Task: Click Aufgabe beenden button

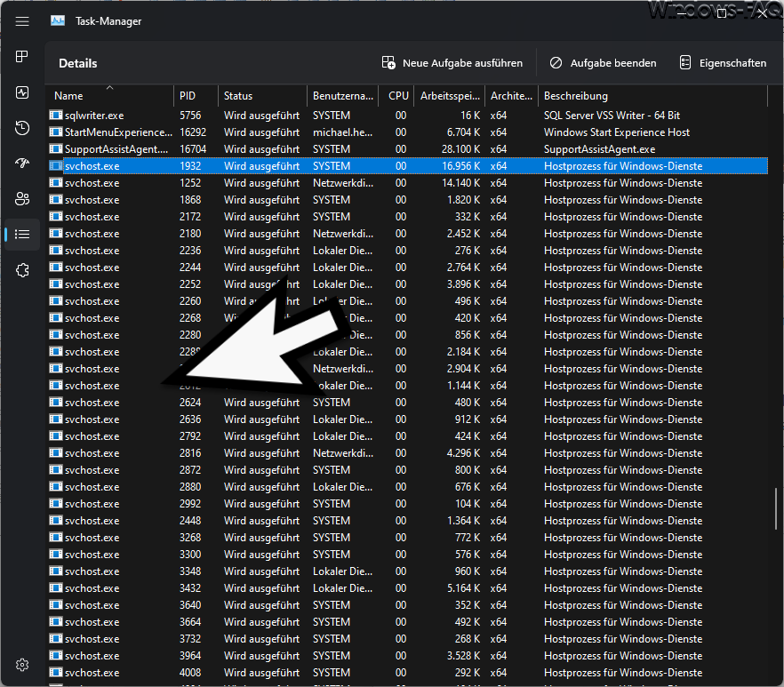Action: pos(603,63)
